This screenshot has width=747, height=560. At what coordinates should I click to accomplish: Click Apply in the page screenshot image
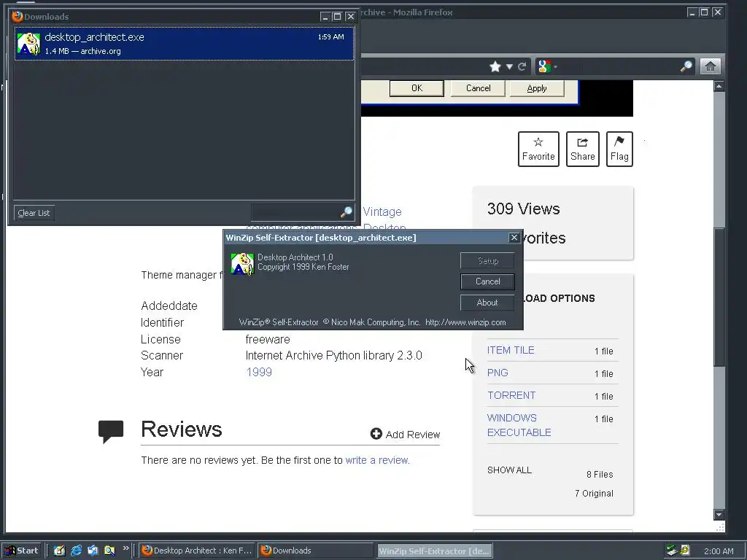click(x=537, y=88)
